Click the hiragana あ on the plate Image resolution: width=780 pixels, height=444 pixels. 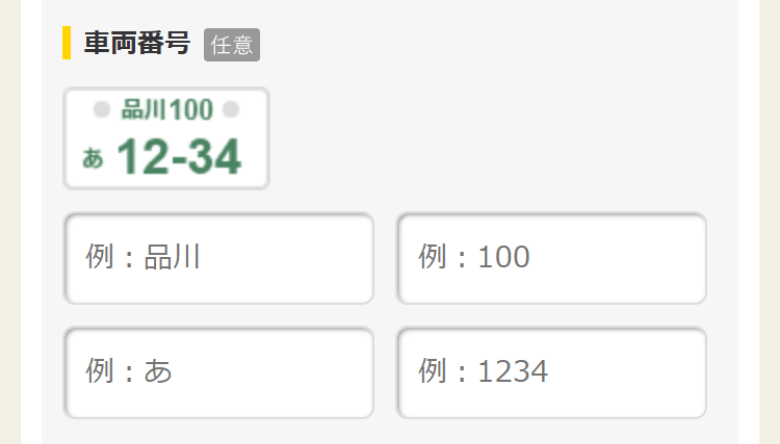point(93,158)
